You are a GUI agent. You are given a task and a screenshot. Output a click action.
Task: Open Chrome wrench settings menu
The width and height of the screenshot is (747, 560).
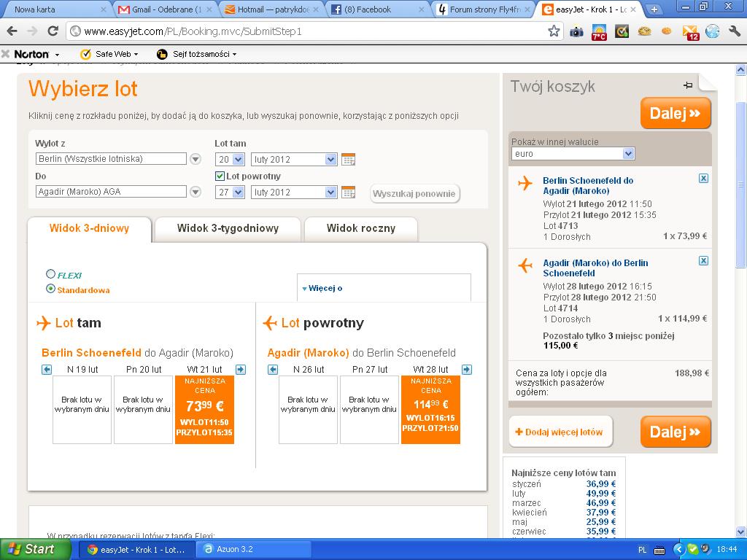click(x=735, y=31)
